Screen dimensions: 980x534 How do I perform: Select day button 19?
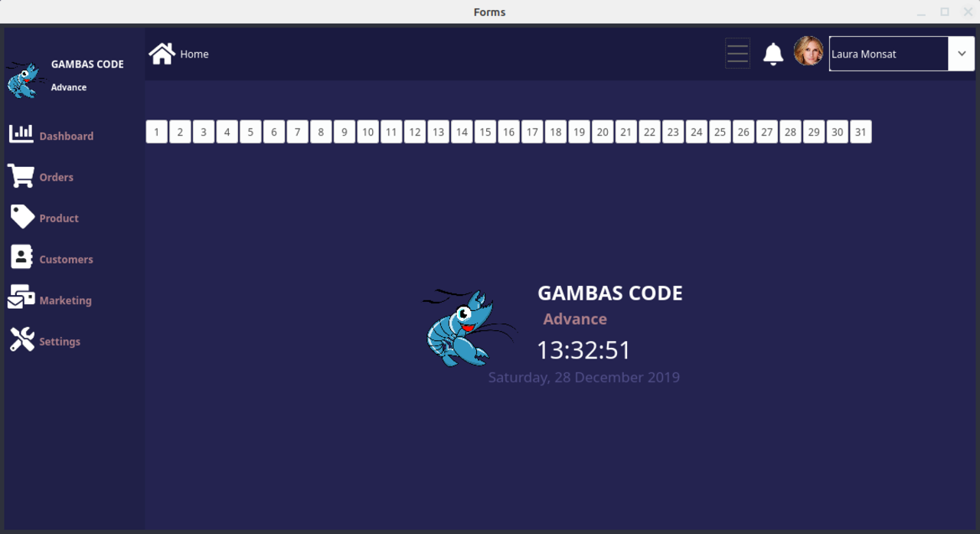pyautogui.click(x=579, y=132)
